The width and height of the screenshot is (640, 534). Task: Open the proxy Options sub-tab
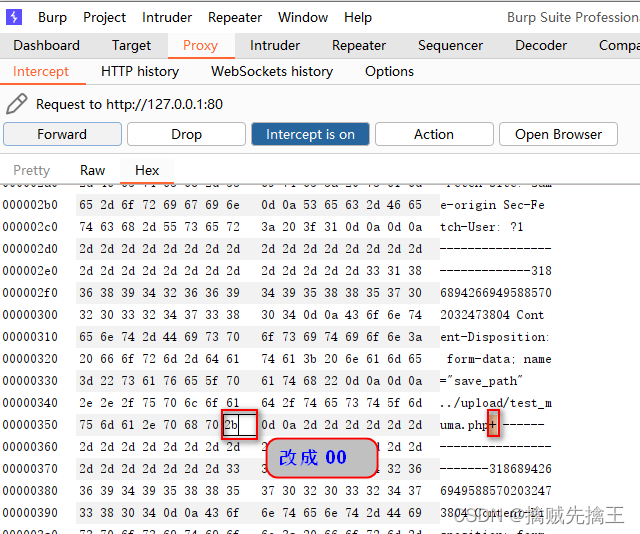point(389,71)
